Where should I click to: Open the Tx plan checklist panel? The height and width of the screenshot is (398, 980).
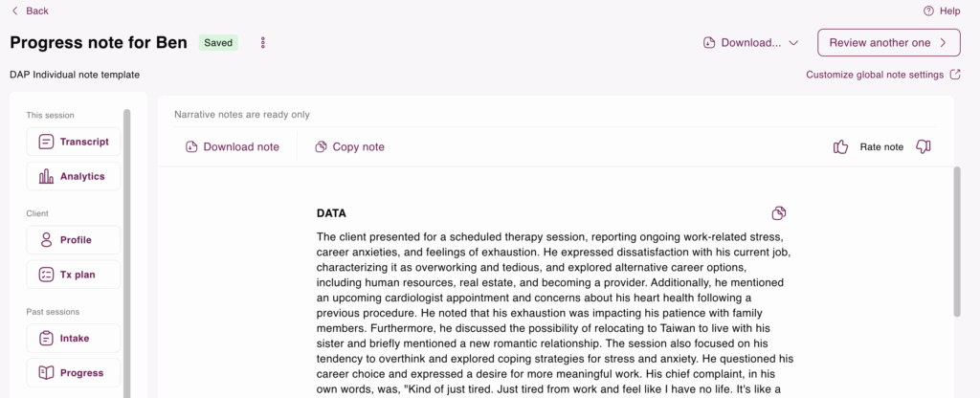(74, 275)
